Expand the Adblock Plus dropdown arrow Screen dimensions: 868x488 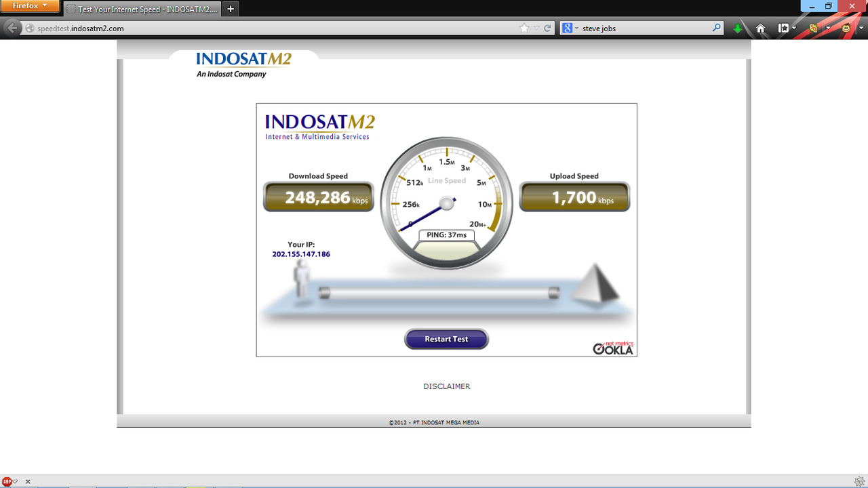(x=16, y=481)
